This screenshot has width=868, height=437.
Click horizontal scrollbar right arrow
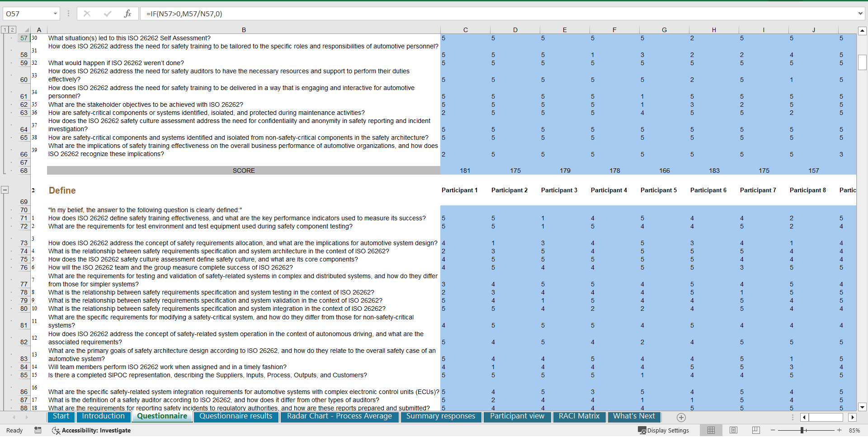tap(852, 417)
